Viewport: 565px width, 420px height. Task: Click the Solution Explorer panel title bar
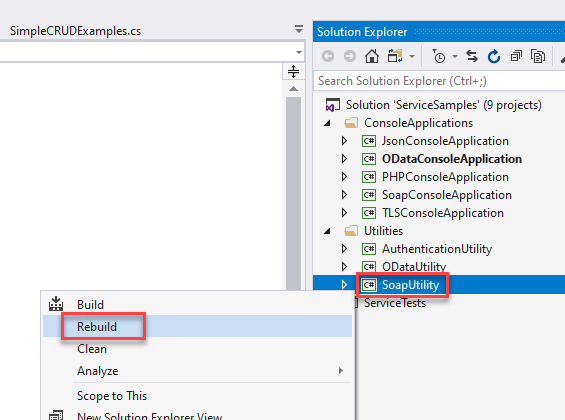439,32
